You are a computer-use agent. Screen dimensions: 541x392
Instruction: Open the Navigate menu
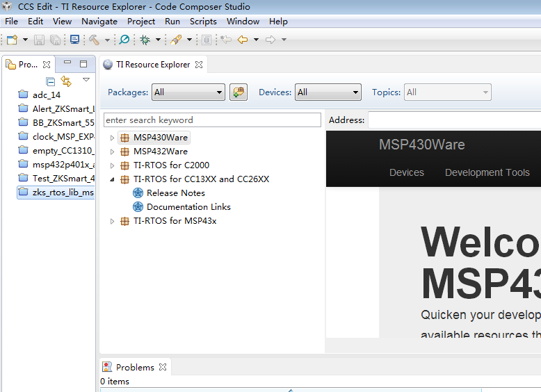pyautogui.click(x=99, y=22)
